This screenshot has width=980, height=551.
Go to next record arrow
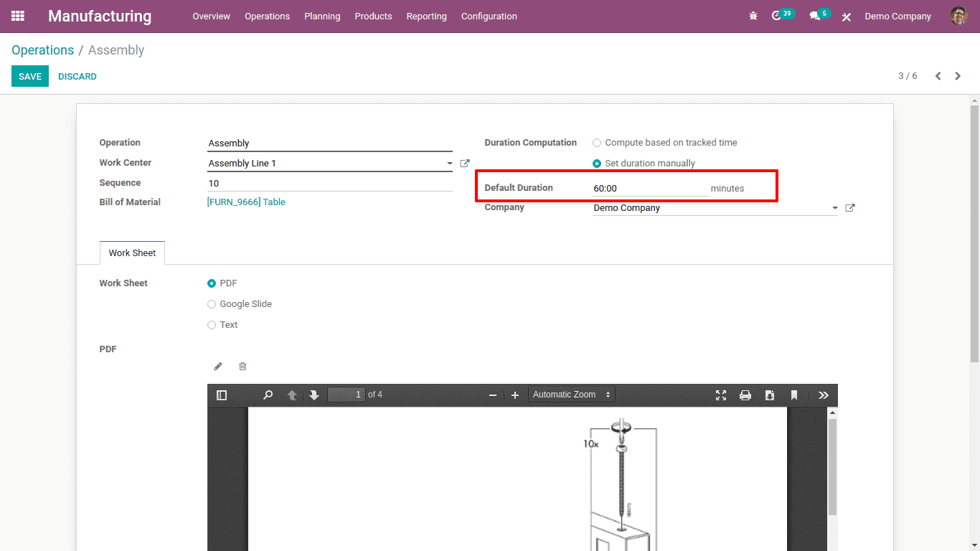point(958,76)
